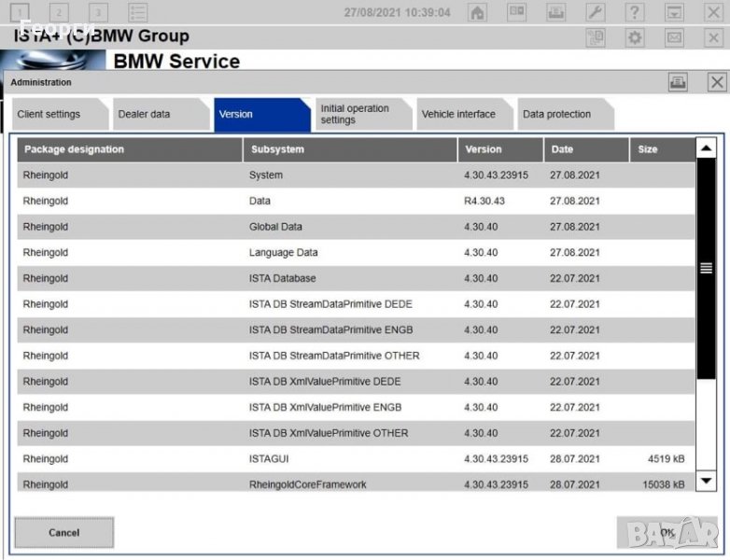
Task: Click the printer icon in top toolbar
Action: [x=555, y=13]
